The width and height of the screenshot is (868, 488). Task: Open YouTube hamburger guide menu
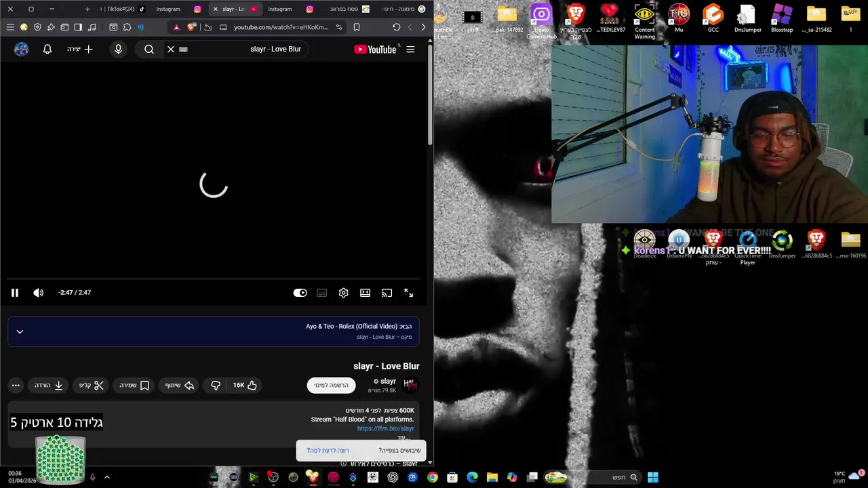410,49
